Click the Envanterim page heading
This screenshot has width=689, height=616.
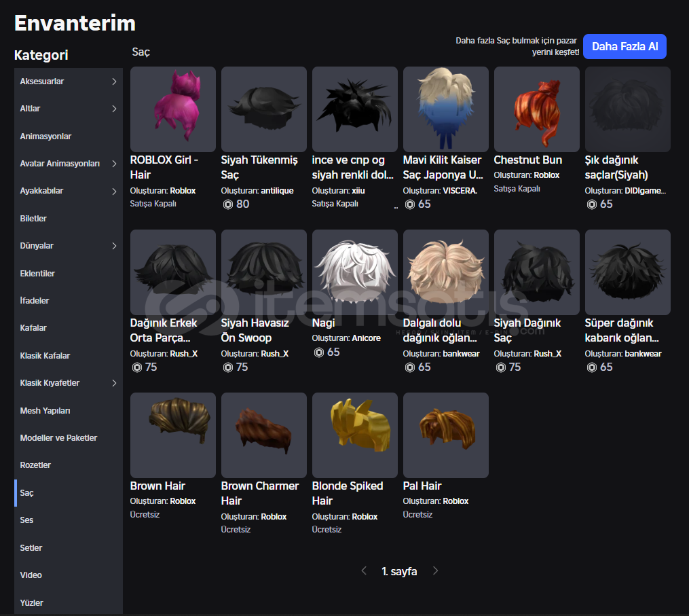[x=75, y=23]
